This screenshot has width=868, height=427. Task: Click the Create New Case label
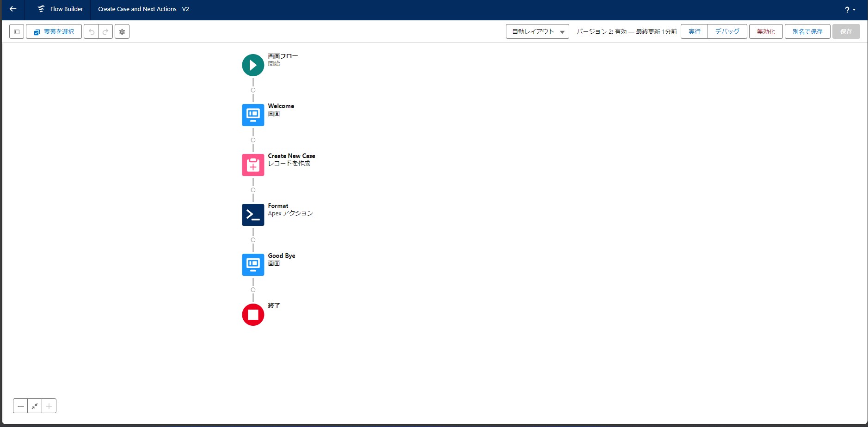pyautogui.click(x=292, y=156)
